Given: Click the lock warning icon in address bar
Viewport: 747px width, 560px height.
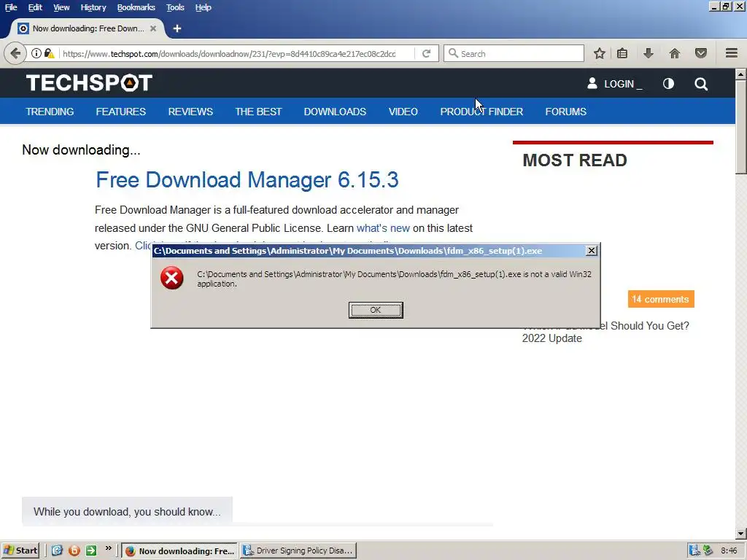Looking at the screenshot, I should point(49,53).
